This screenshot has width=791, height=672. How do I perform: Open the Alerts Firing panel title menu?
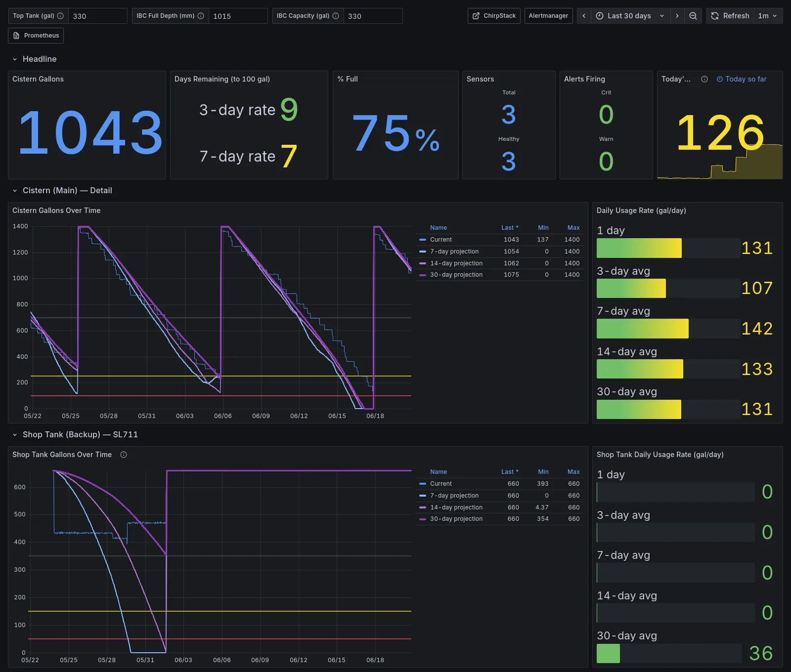[584, 79]
